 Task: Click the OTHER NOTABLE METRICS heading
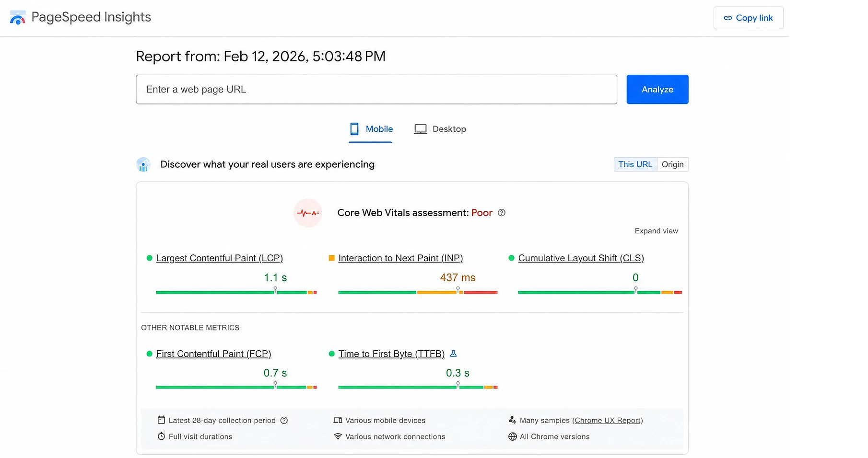pos(190,328)
